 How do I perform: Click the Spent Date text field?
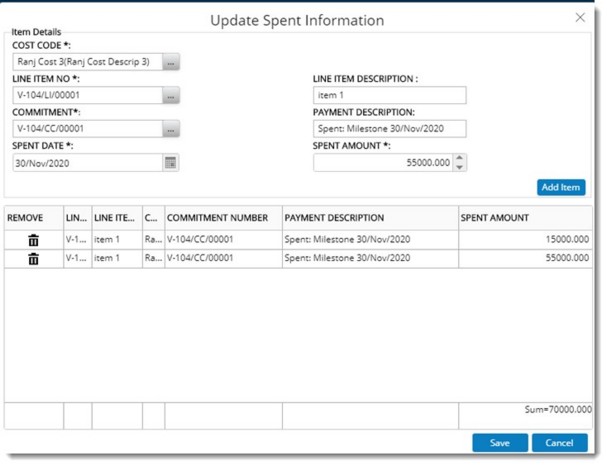click(x=86, y=163)
